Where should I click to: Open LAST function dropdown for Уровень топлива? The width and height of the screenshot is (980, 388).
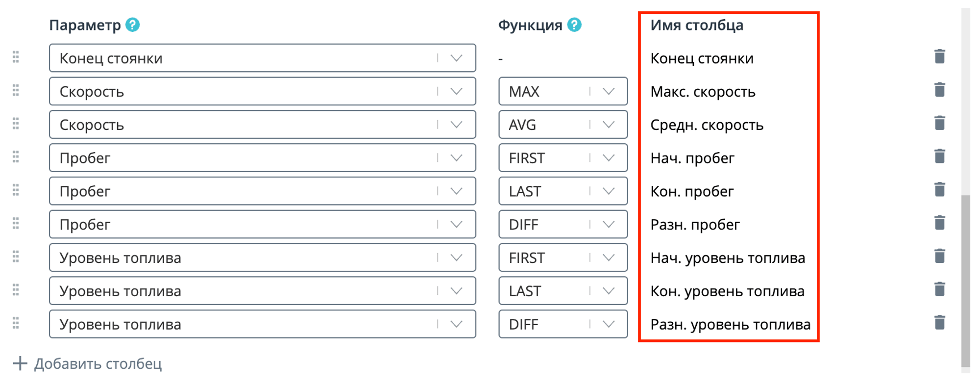(x=563, y=291)
